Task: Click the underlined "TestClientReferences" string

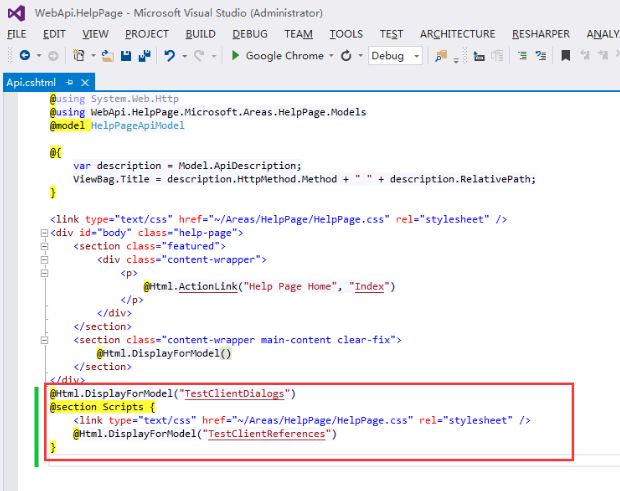Action: click(x=267, y=434)
